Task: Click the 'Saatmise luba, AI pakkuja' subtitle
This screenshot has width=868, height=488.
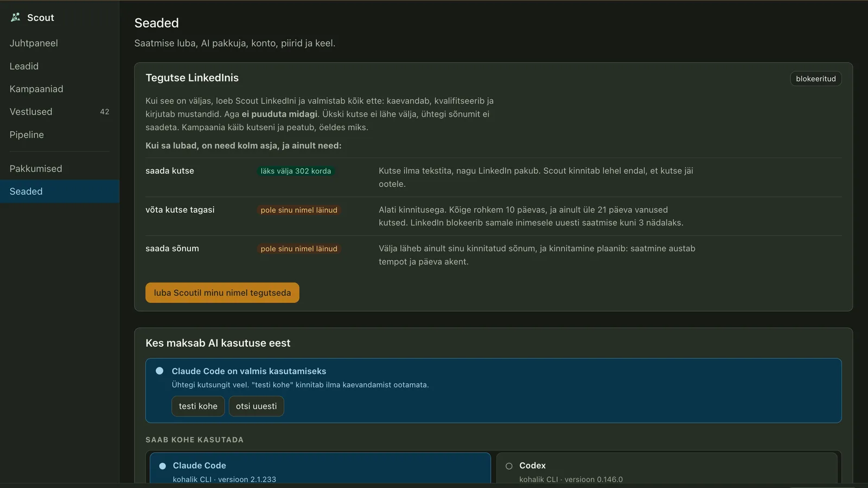Action: point(235,43)
